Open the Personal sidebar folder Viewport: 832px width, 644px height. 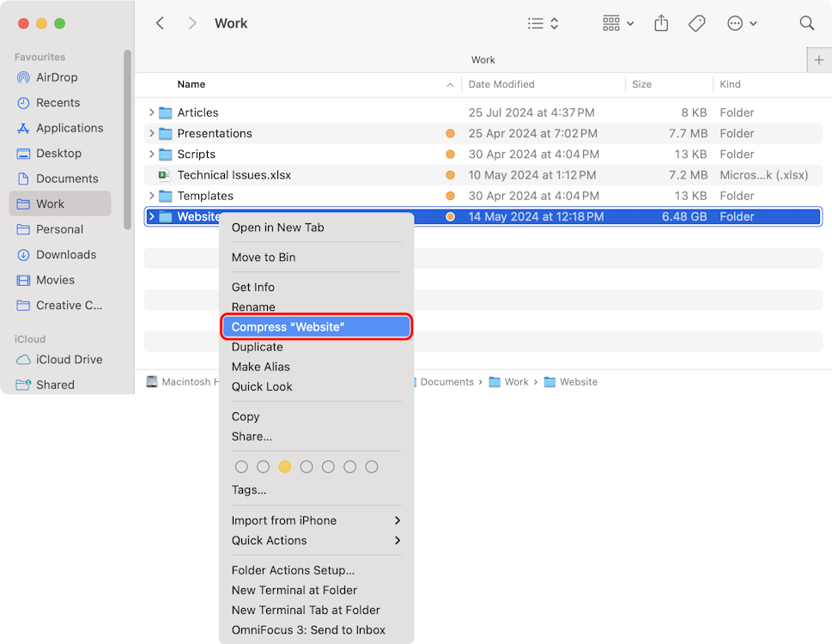pyautogui.click(x=59, y=229)
